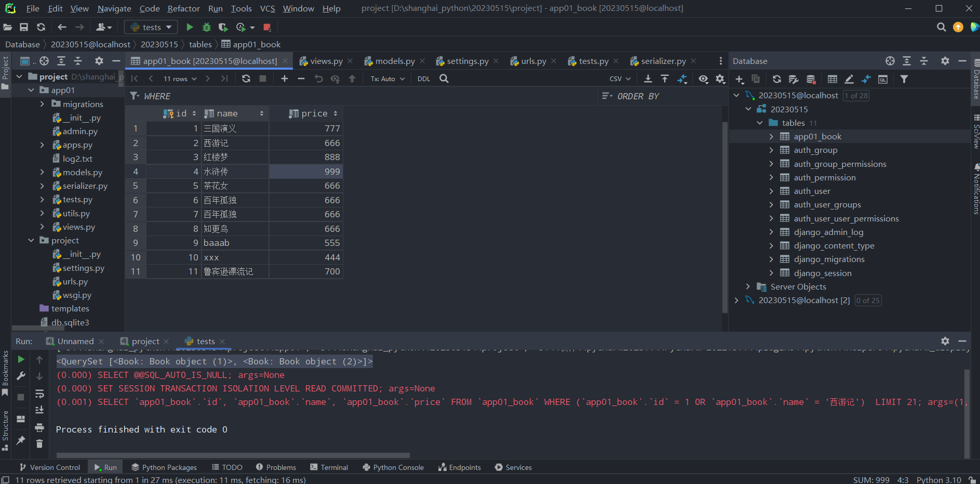Reload the table data page
The width and height of the screenshot is (980, 484).
(246, 79)
